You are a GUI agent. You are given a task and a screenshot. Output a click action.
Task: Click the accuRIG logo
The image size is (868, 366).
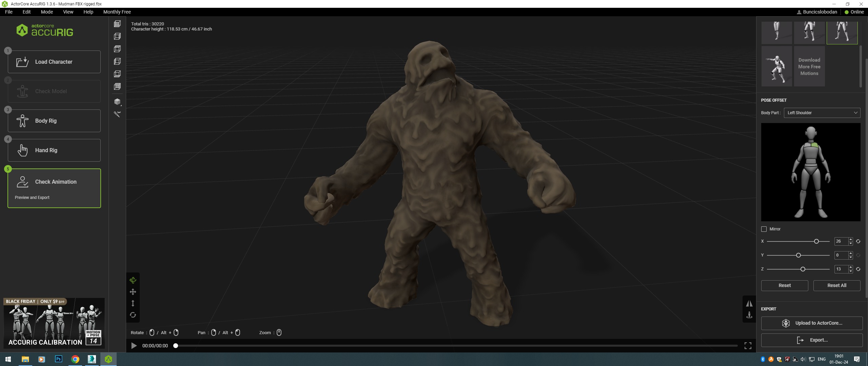[45, 30]
